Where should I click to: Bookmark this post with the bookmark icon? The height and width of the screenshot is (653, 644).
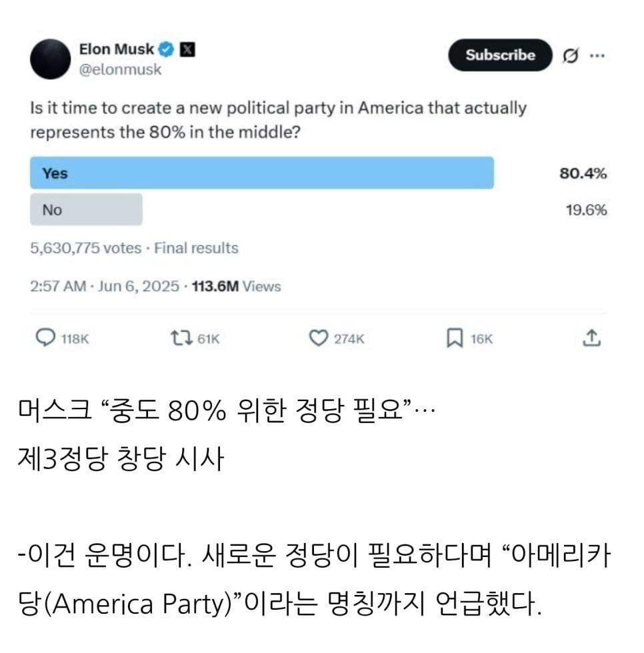tap(454, 338)
